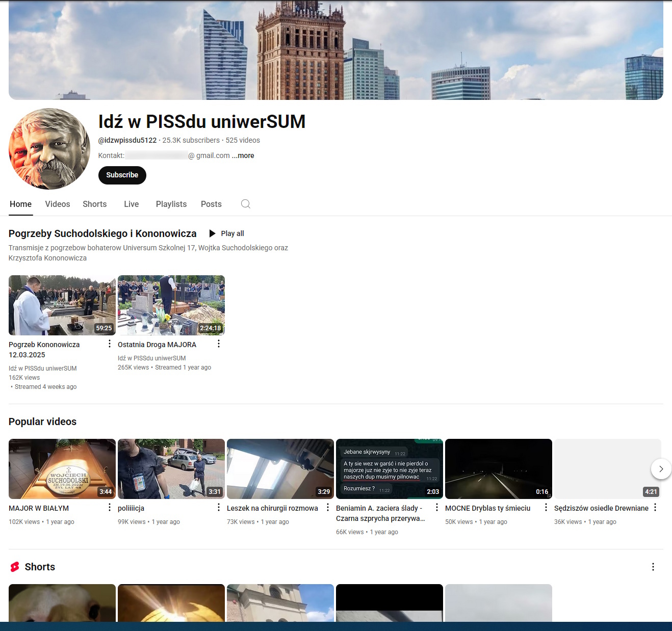Open menu for Sędziszów osiedle Drewniane
This screenshot has height=631, width=672.
[x=655, y=508]
